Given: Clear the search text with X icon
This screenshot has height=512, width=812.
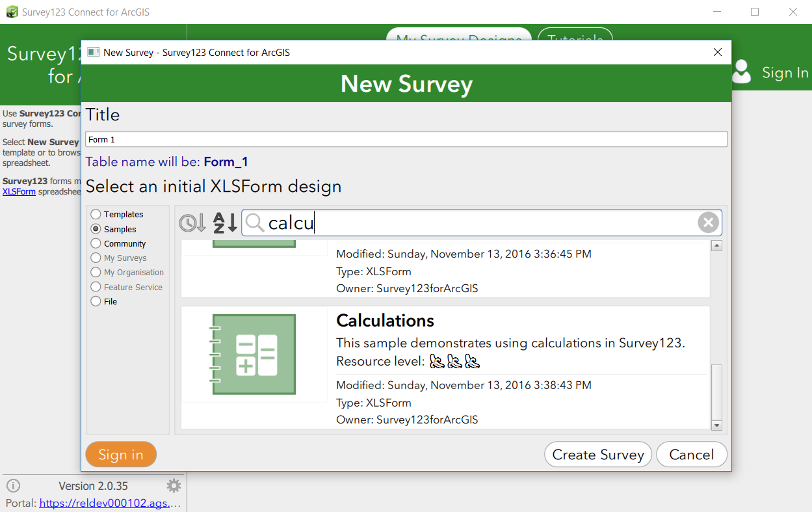Looking at the screenshot, I should click(x=708, y=223).
